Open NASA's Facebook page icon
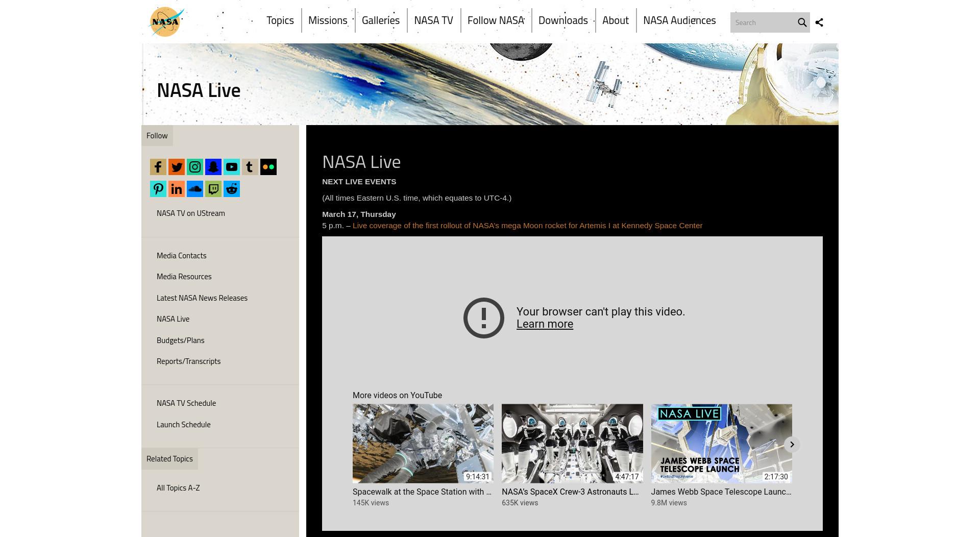 tap(158, 167)
